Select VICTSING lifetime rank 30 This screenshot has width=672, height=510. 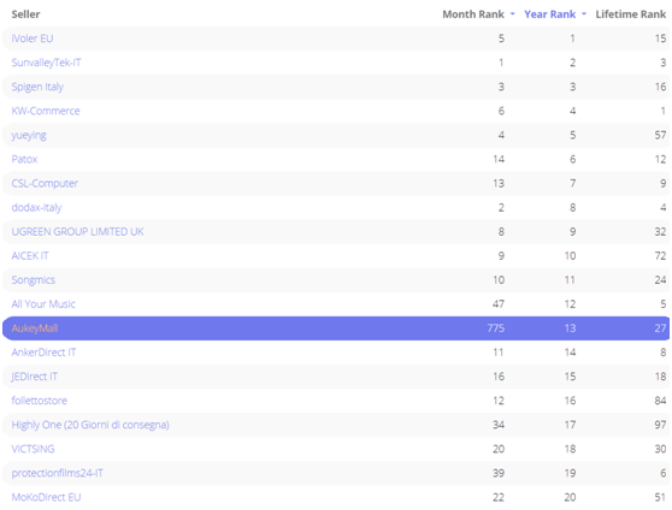click(x=660, y=449)
